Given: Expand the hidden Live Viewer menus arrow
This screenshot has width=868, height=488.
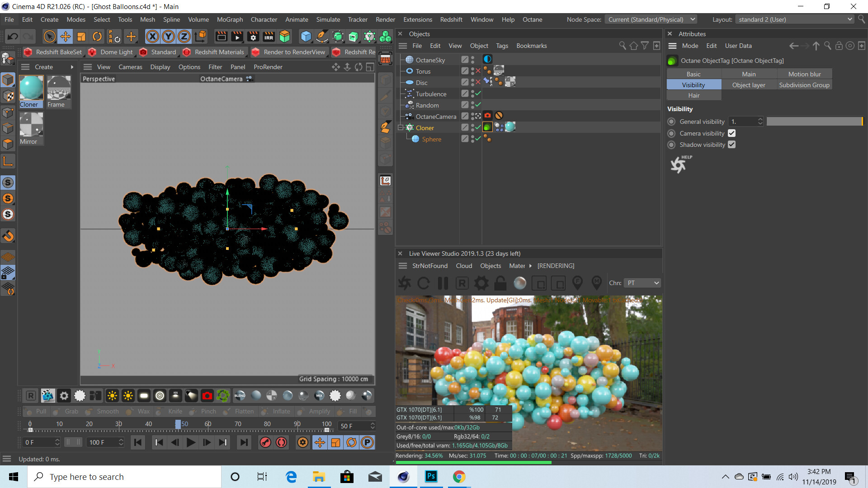Looking at the screenshot, I should click(530, 266).
